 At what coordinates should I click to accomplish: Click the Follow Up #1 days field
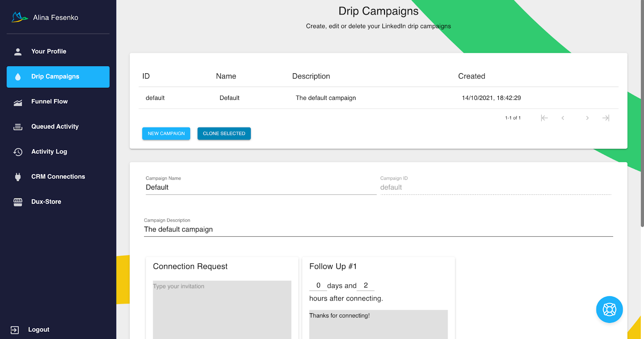pyautogui.click(x=318, y=285)
